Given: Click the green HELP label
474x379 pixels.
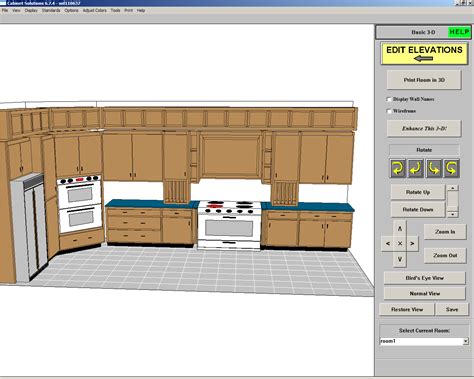Looking at the screenshot, I should tap(459, 32).
